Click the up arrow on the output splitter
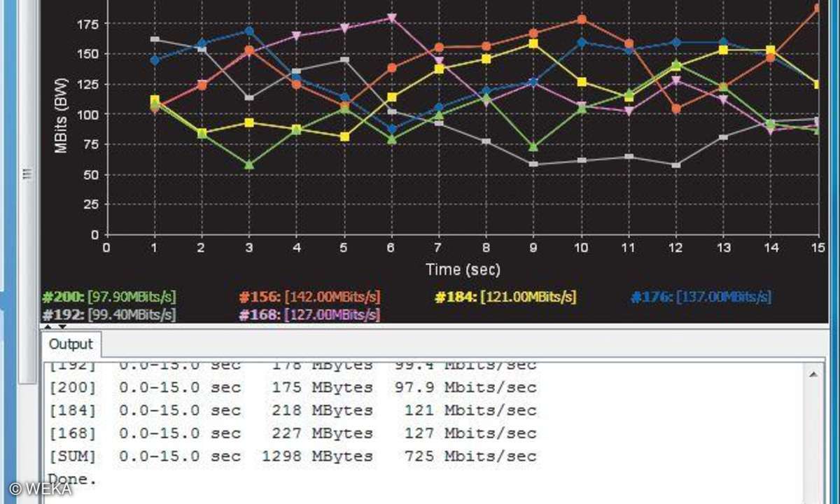Viewport: 840px width, 504px height. (x=48, y=326)
